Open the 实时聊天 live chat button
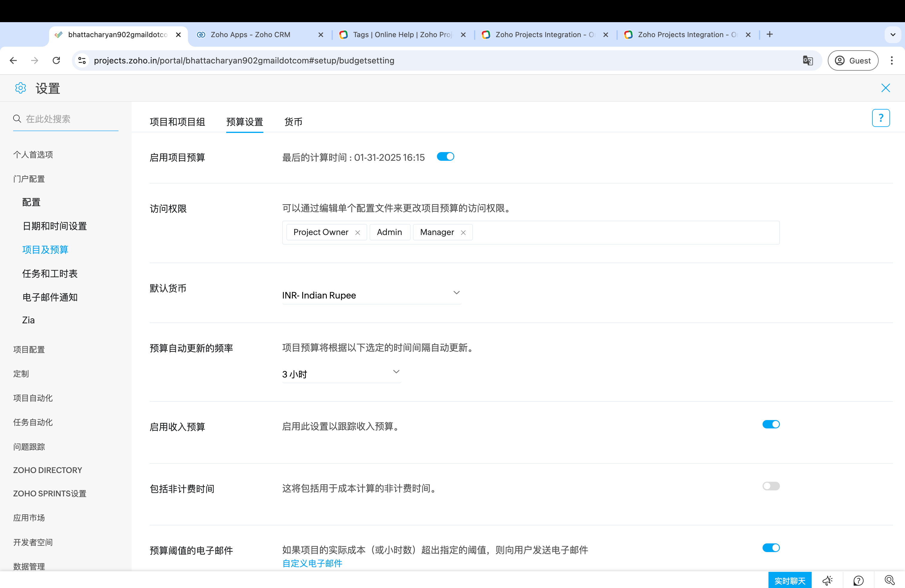The width and height of the screenshot is (905, 588). pyautogui.click(x=789, y=581)
